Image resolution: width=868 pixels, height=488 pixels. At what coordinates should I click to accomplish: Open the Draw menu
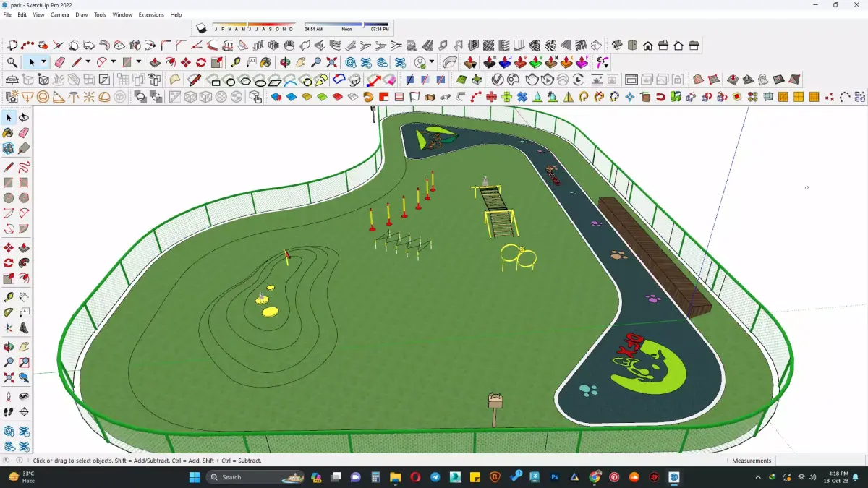[82, 14]
